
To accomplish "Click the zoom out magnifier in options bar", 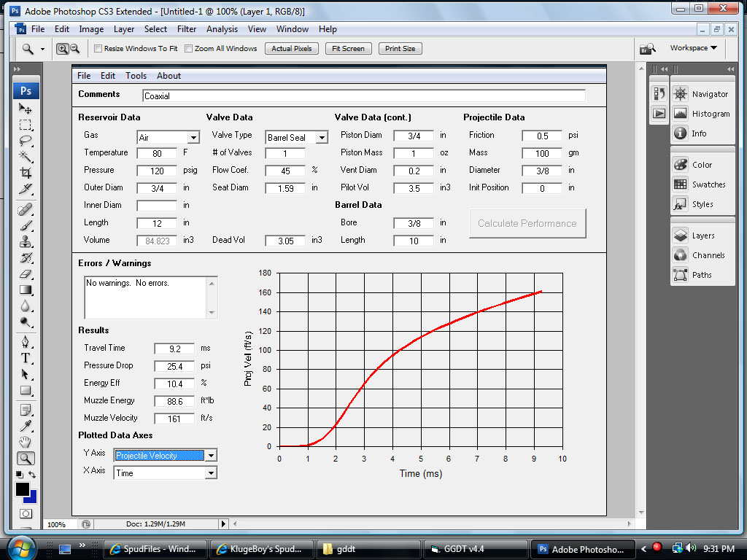I will pyautogui.click(x=74, y=49).
